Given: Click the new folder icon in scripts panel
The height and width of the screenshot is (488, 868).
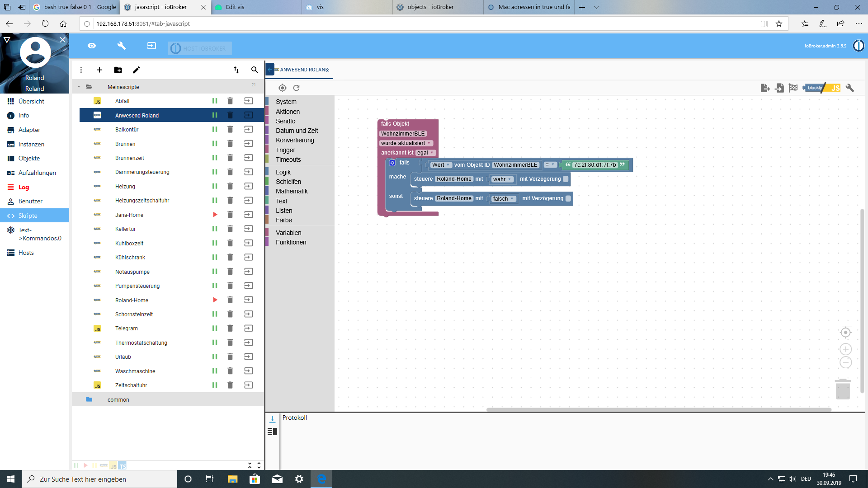Looking at the screenshot, I should (x=118, y=70).
